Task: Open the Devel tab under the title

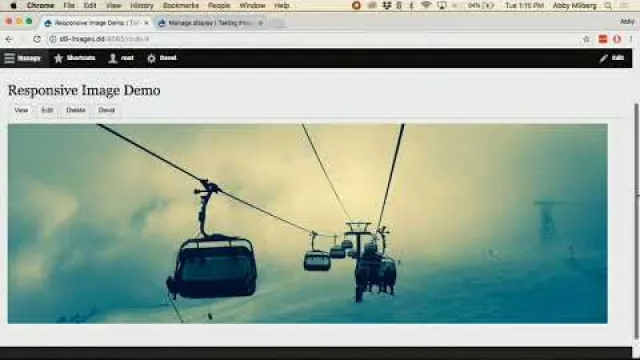Action: pyautogui.click(x=107, y=110)
